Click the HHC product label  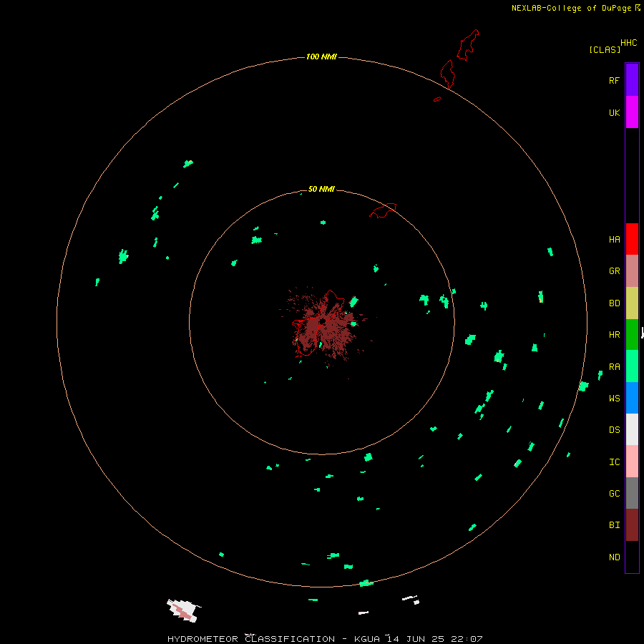tap(628, 43)
